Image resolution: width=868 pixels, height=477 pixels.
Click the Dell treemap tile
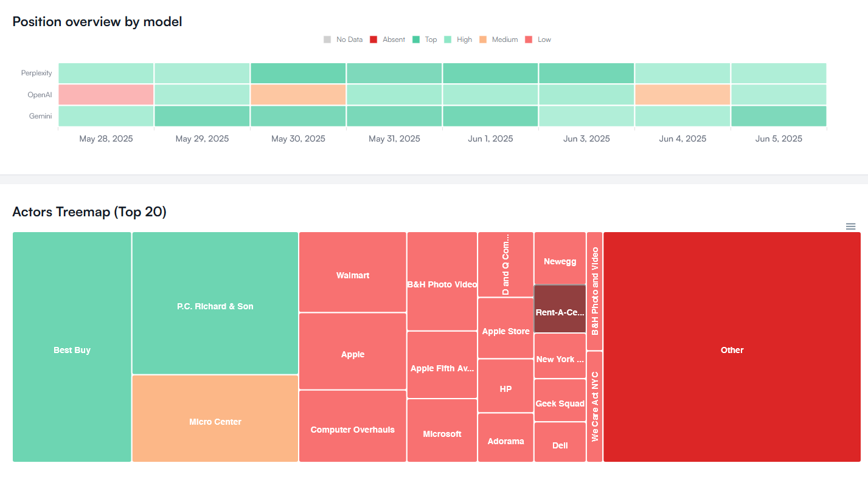560,442
